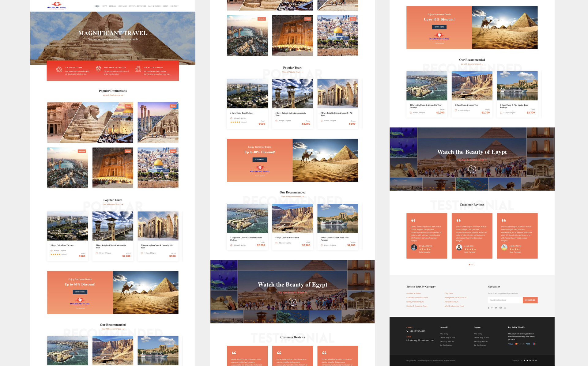The height and width of the screenshot is (366, 588).
Task: Open the HOME nav item
Action: [97, 6]
